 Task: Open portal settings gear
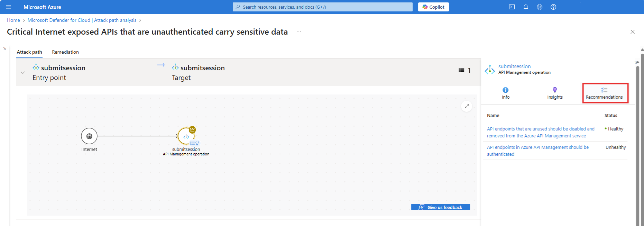point(540,7)
